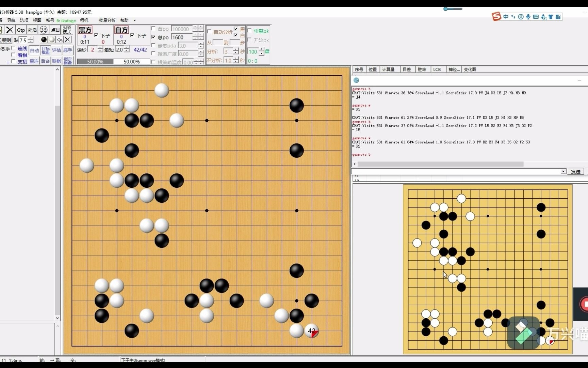The image size is (588, 368).
Task: Switch to the 胜率 column tab
Action: tap(422, 70)
